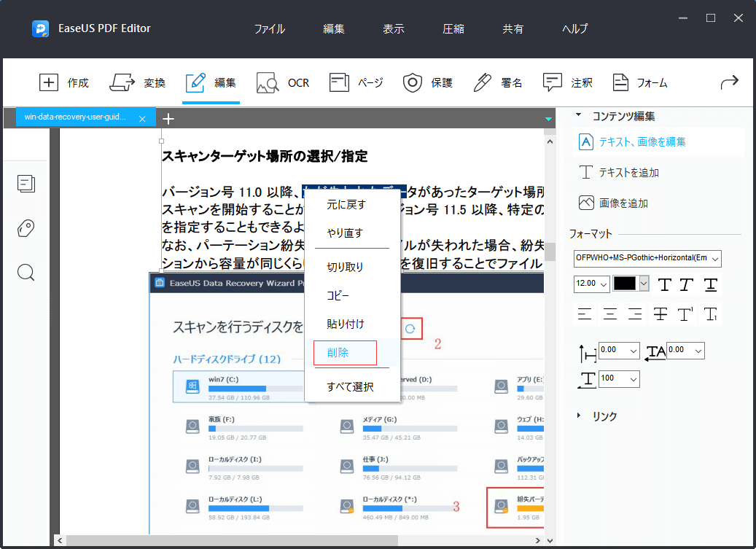
Task: Toggle italic text formatting
Action: click(687, 285)
